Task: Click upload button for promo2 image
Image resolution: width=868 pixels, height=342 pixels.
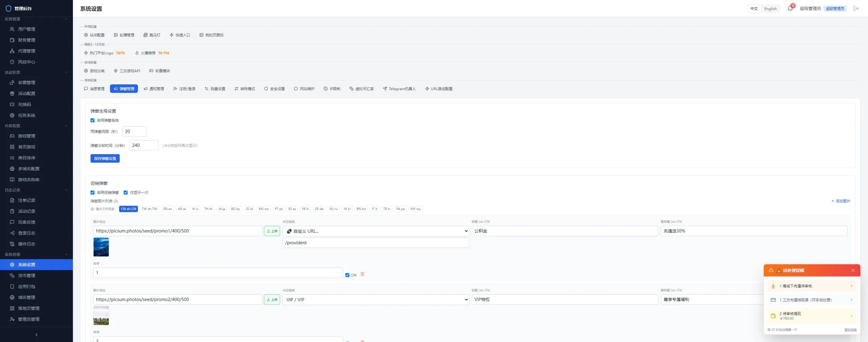Action: [272, 300]
